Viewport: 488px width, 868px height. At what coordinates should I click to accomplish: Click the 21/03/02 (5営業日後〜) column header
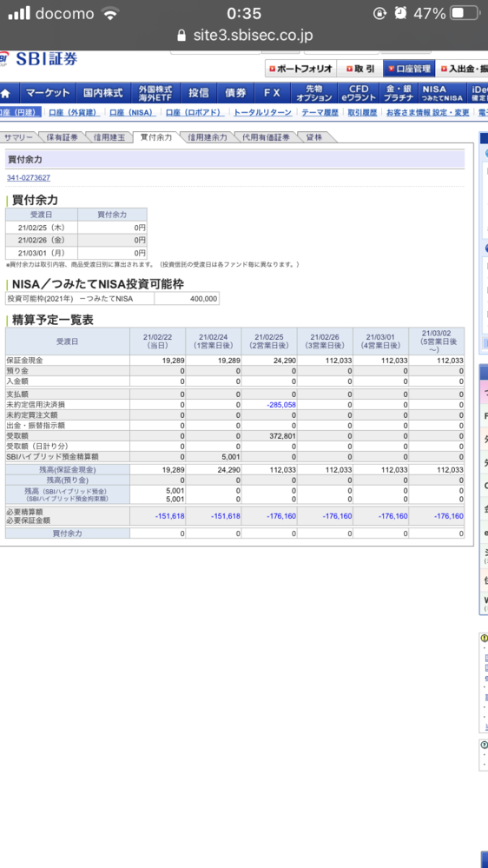pyautogui.click(x=436, y=341)
